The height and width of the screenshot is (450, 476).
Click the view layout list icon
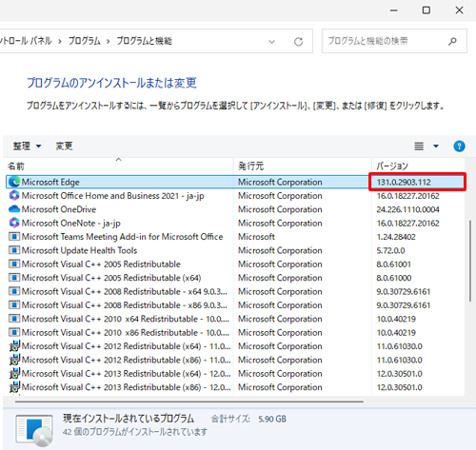point(419,147)
